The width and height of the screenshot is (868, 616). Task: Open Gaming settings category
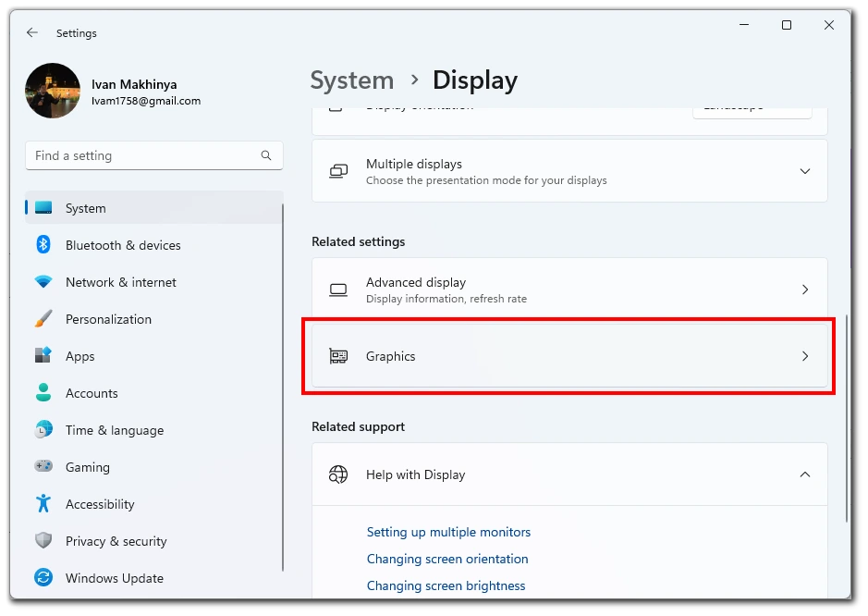153,467
